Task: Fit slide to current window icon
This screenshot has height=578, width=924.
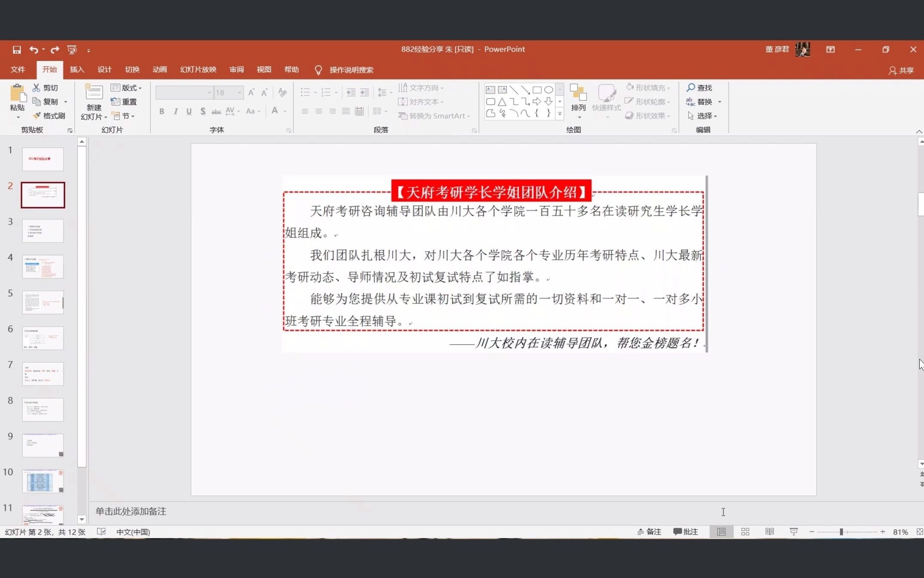Action: [x=919, y=532]
